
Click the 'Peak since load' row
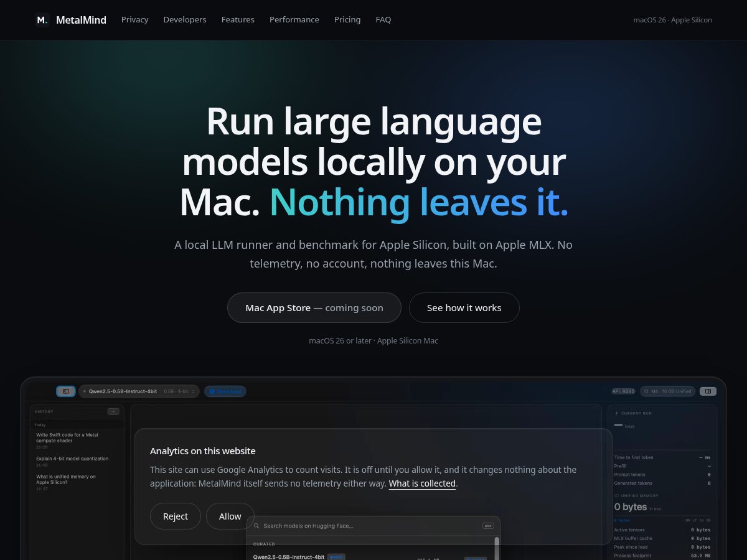tap(662, 547)
